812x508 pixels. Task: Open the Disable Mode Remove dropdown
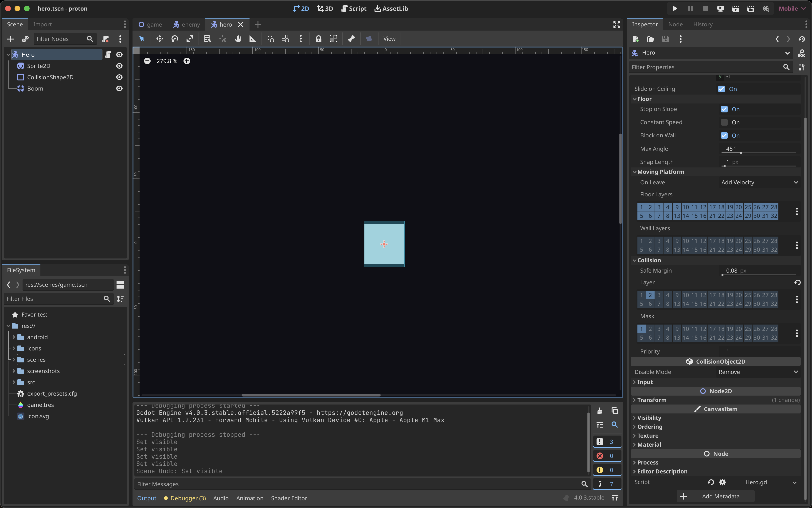[x=758, y=372]
